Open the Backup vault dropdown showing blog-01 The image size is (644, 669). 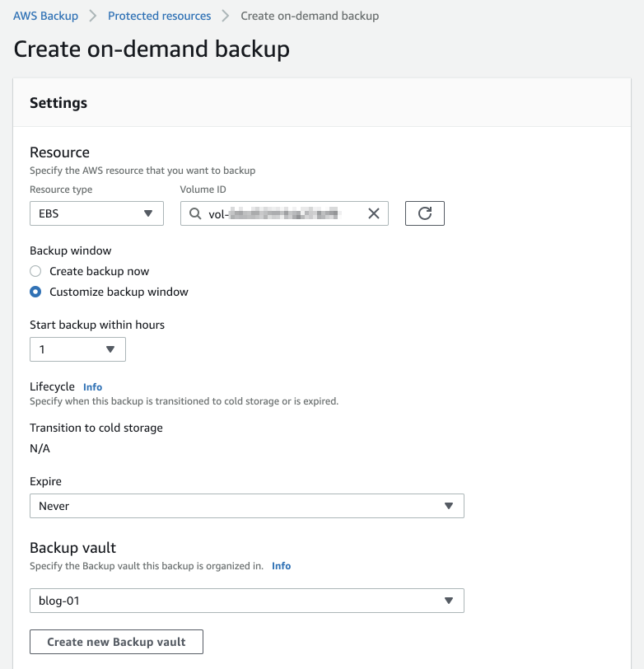(247, 601)
